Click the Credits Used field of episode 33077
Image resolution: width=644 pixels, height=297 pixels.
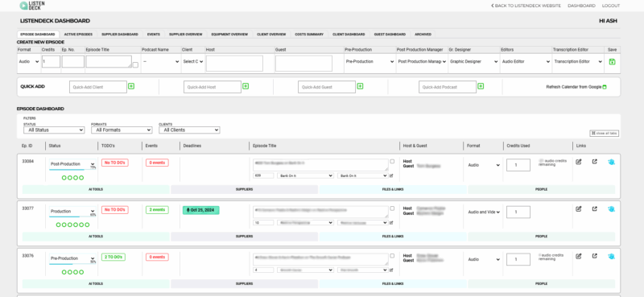pos(518,212)
